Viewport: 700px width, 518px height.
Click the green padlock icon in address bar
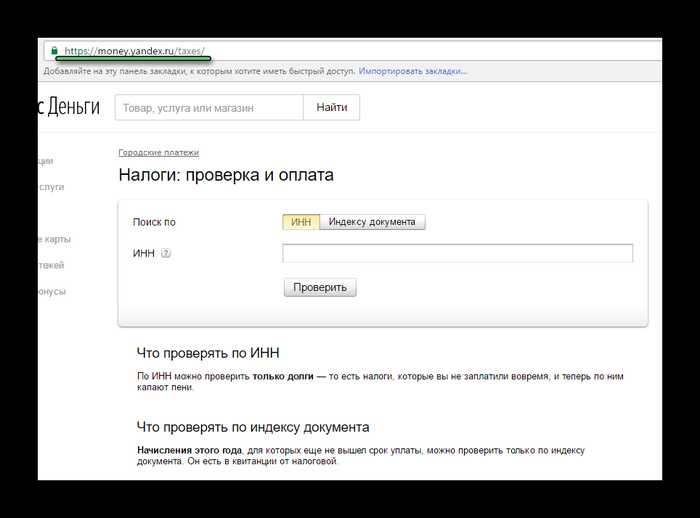54,50
